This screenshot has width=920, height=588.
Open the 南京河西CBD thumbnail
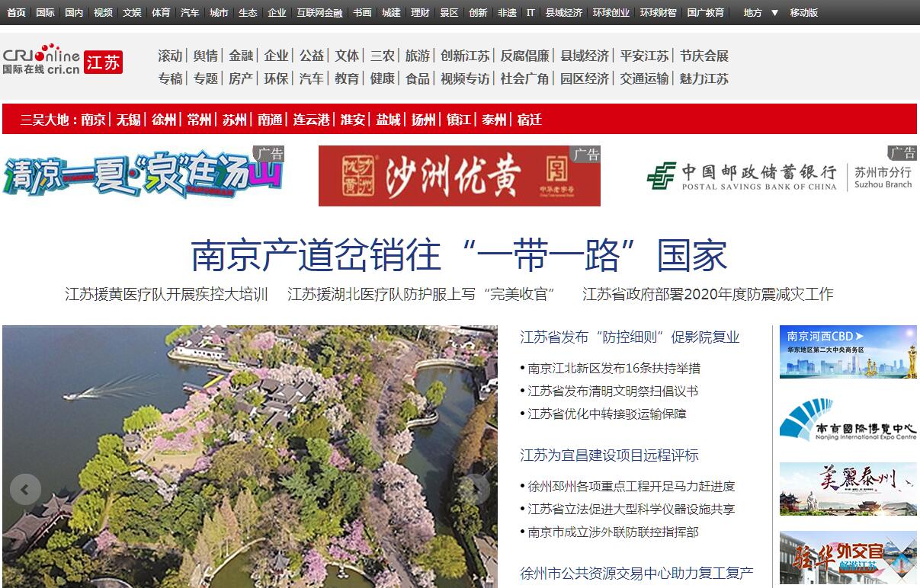[x=848, y=352]
